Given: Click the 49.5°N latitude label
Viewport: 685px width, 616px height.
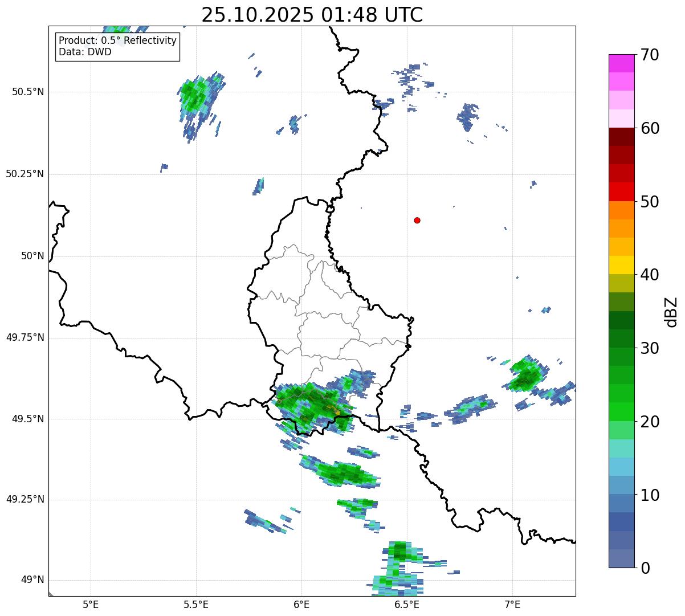Looking at the screenshot, I should pos(28,419).
